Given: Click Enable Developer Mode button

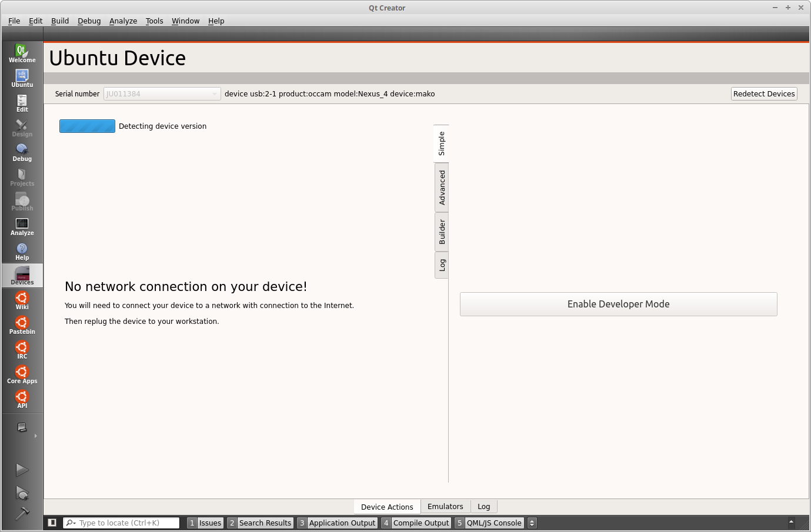Looking at the screenshot, I should (x=618, y=304).
